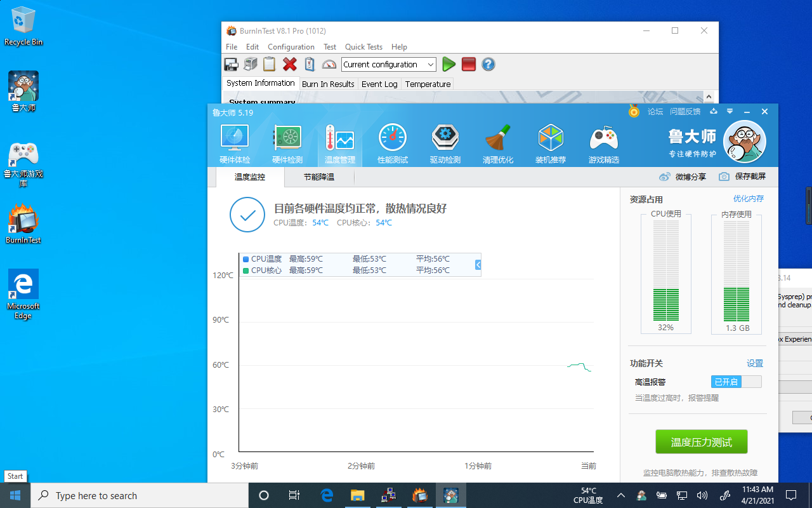The width and height of the screenshot is (812, 508).
Task: Start the test with BurnInTest's green play icon
Action: (449, 64)
